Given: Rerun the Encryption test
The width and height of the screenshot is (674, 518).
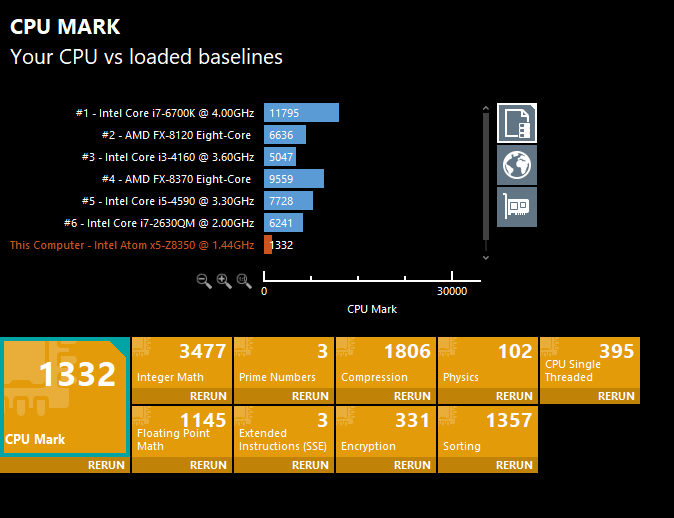Looking at the screenshot, I should click(412, 465).
